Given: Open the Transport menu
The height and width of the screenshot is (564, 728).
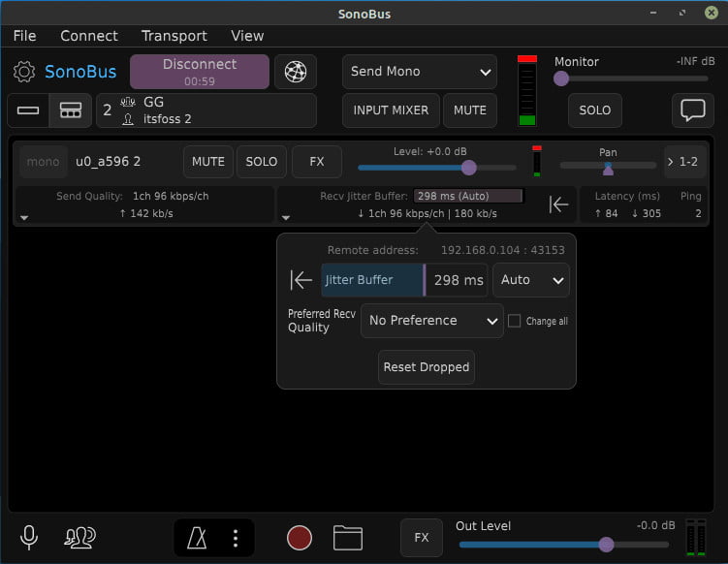Looking at the screenshot, I should 174,36.
